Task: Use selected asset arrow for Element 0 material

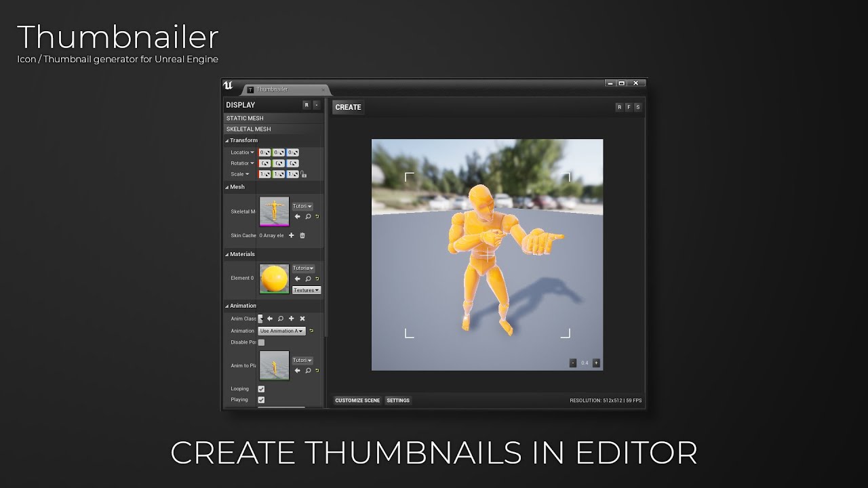Action: tap(297, 279)
